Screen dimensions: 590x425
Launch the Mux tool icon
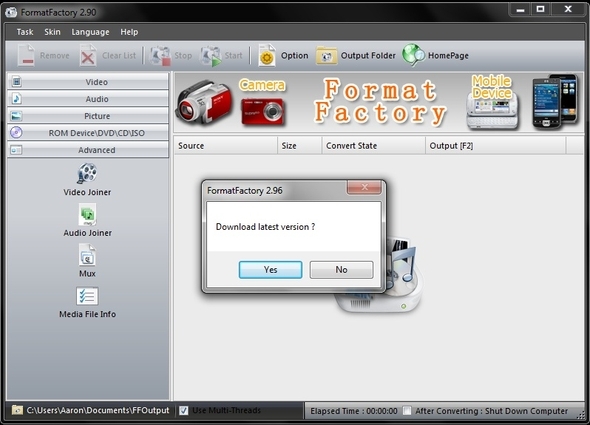87,255
